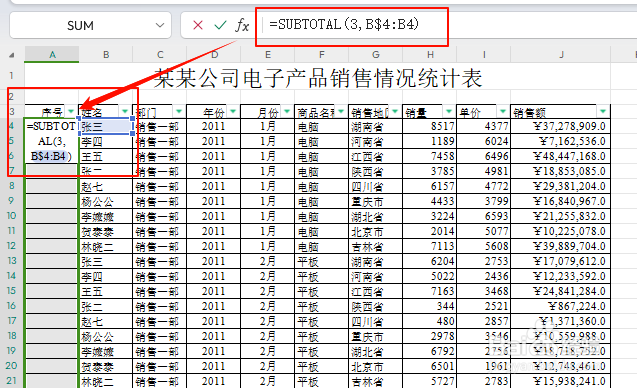Select column H header
Viewport: 637px width, 388px height.
click(x=430, y=54)
